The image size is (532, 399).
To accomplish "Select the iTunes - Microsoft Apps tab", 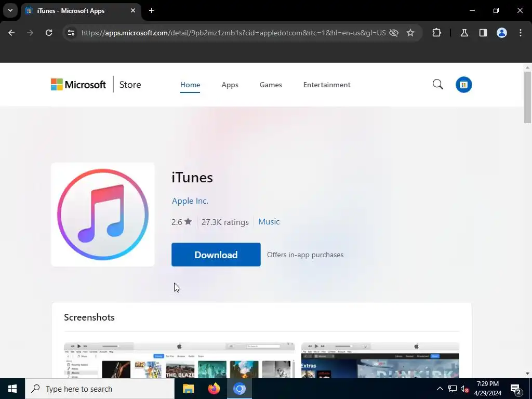I will click(81, 10).
